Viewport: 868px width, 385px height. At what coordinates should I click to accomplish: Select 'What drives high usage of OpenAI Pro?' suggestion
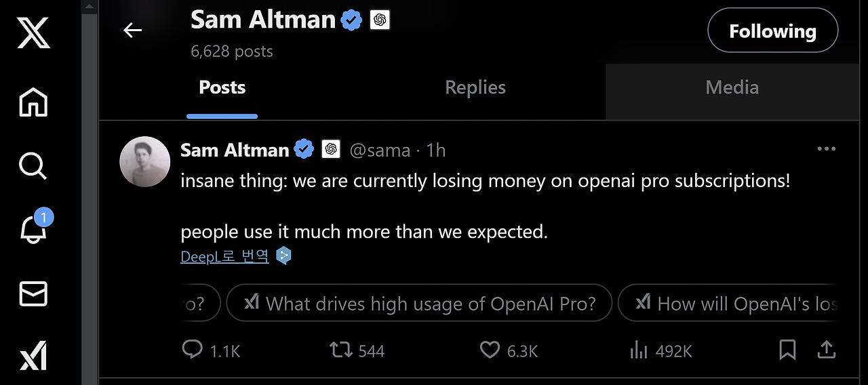[419, 303]
